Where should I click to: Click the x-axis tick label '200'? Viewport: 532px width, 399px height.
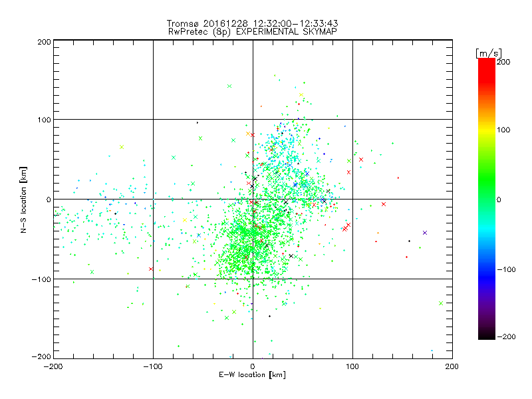452,366
